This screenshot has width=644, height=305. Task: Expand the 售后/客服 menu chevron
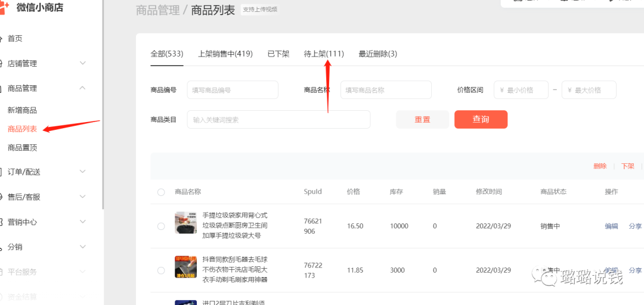[82, 197]
